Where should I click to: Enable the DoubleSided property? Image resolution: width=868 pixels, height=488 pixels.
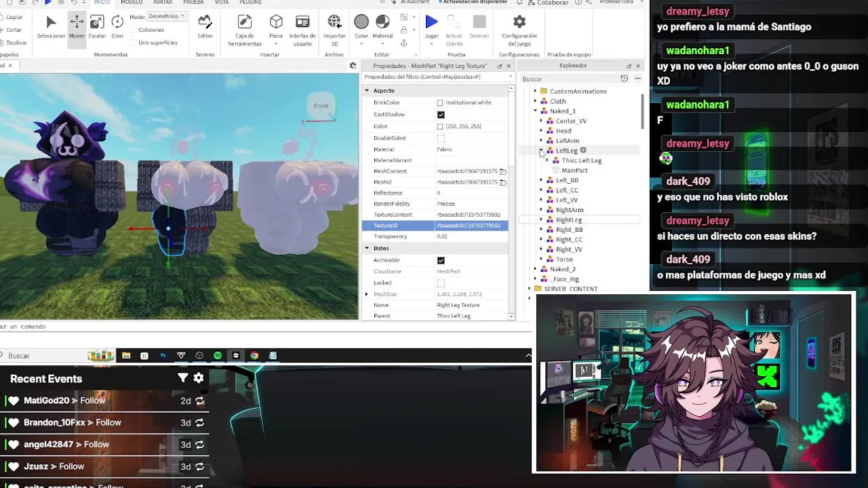point(441,138)
